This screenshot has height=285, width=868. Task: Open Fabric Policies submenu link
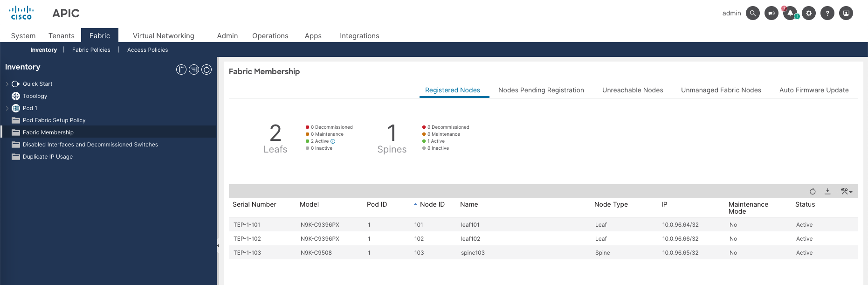coord(91,50)
